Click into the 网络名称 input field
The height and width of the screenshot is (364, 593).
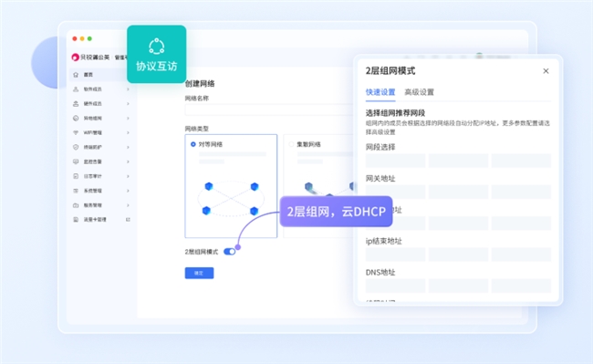pyautogui.click(x=269, y=110)
